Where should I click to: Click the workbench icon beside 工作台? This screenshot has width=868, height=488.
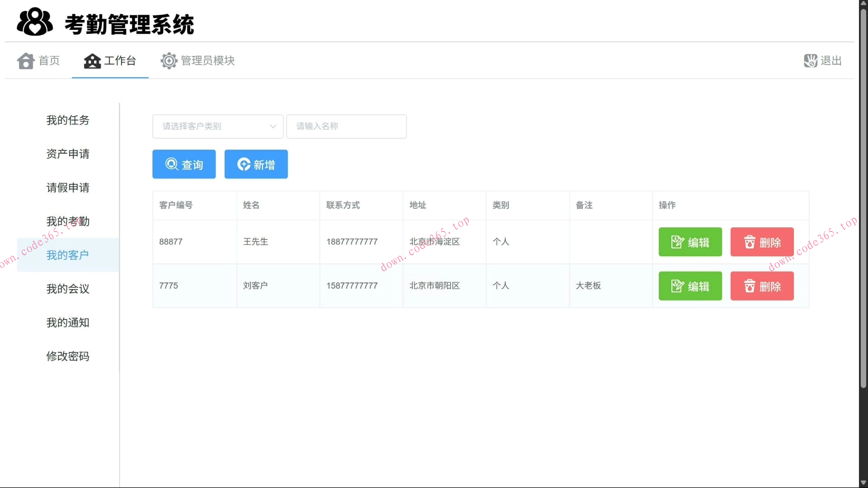[92, 61]
